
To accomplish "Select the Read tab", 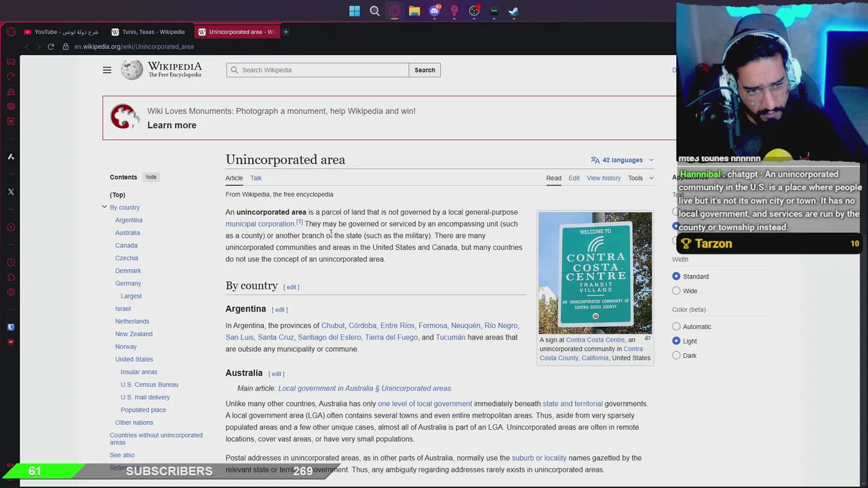I will [554, 178].
